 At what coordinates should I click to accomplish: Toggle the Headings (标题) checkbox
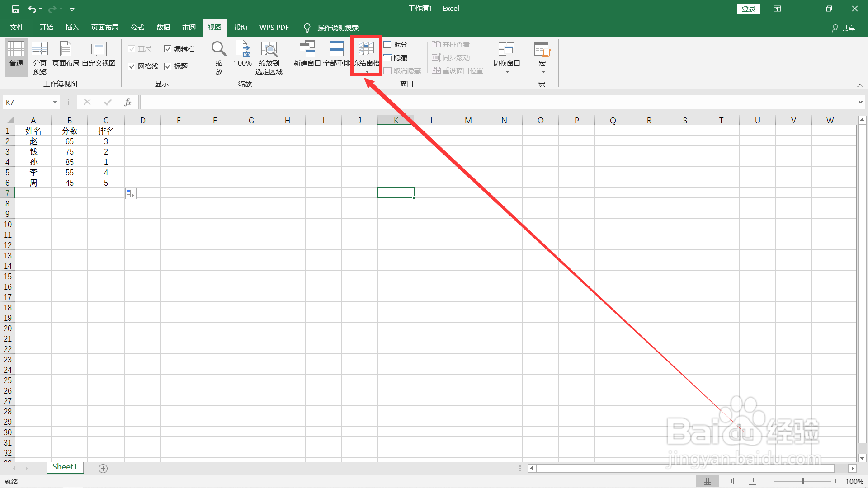pyautogui.click(x=168, y=66)
